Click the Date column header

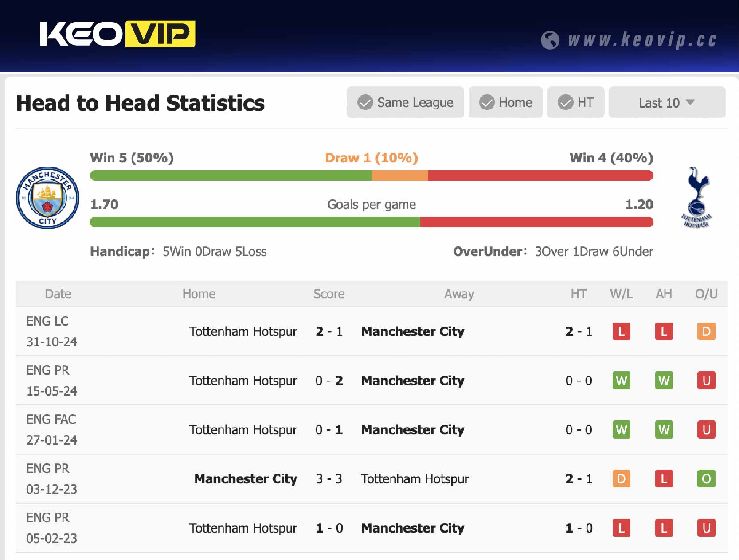click(x=58, y=294)
